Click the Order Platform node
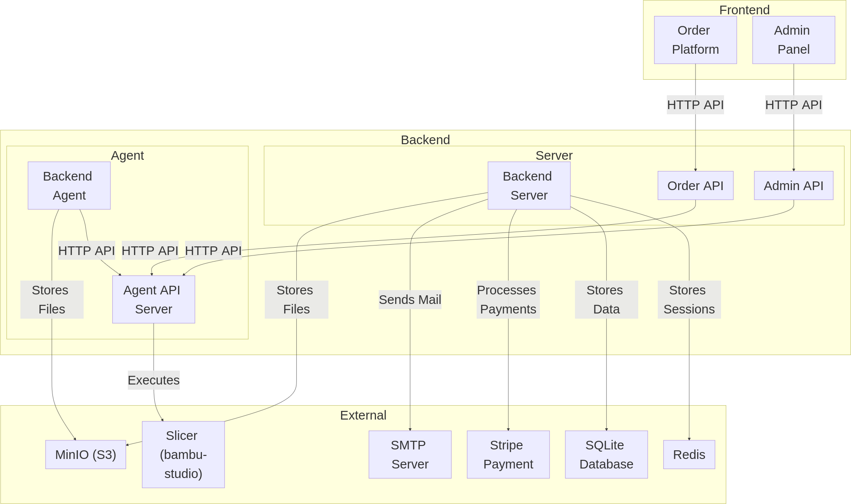 (x=695, y=40)
